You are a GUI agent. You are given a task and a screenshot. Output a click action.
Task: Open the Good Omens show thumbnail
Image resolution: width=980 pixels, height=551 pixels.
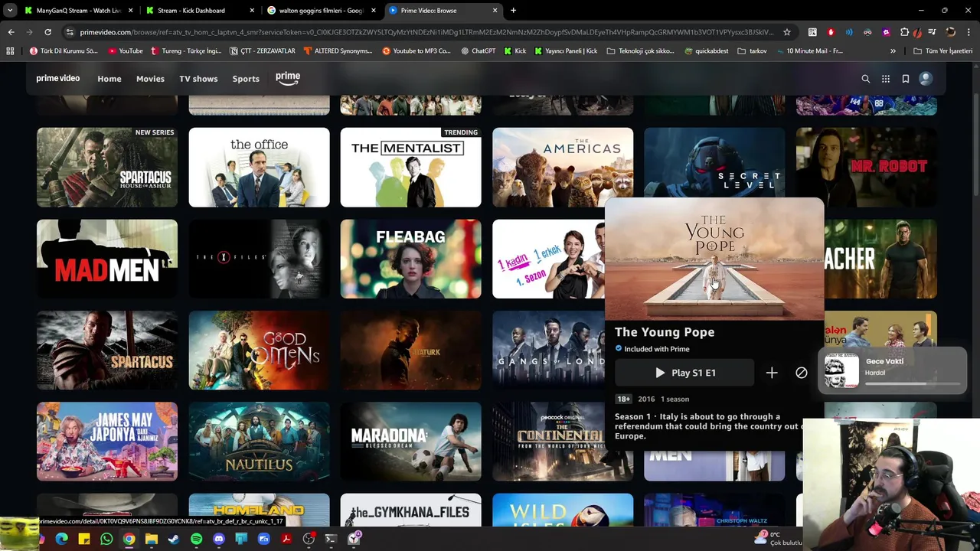[259, 350]
